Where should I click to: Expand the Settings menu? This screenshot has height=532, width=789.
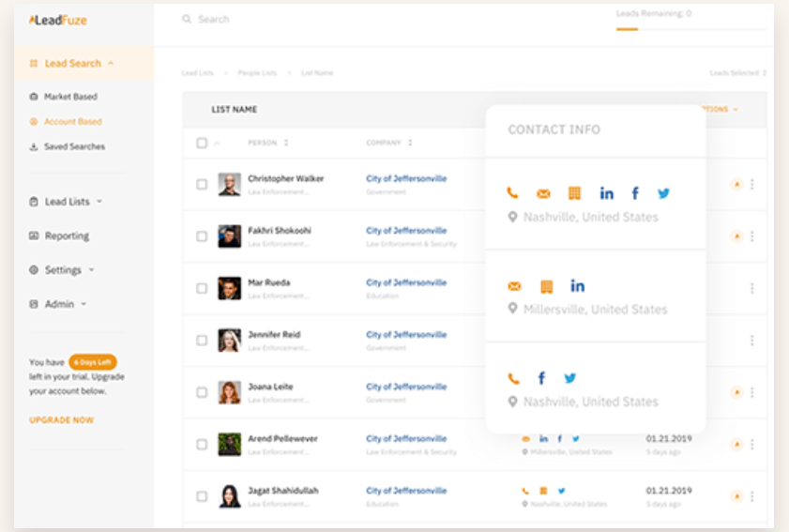63,270
